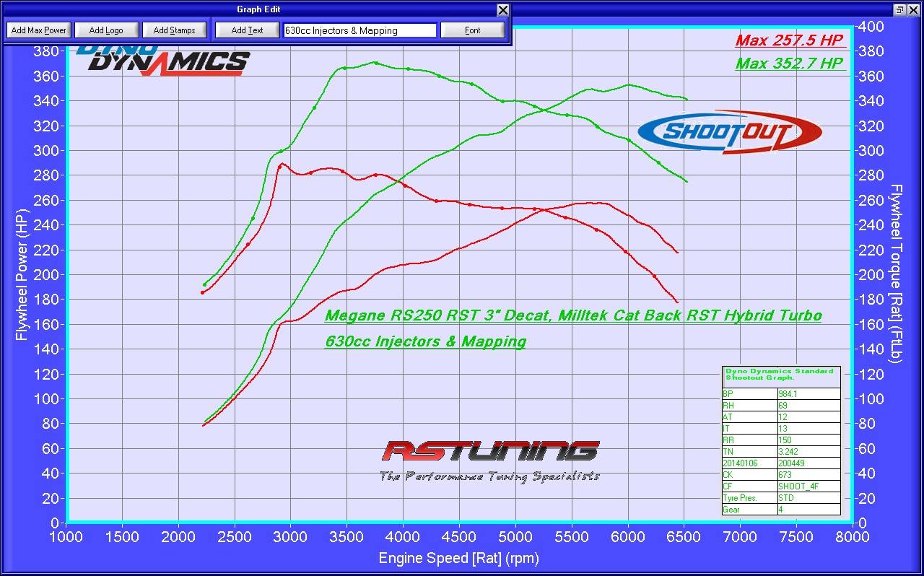The width and height of the screenshot is (924, 576).
Task: Focus the '630cc Injectors & Mapping' text field
Action: 359,30
